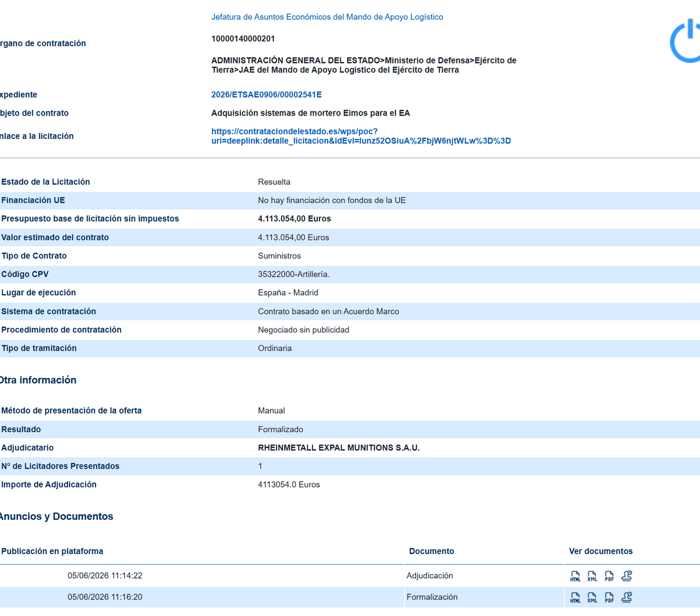The image size is (700, 616).
Task: Click the 'Publicación en plataforma' column header
Action: 52,551
